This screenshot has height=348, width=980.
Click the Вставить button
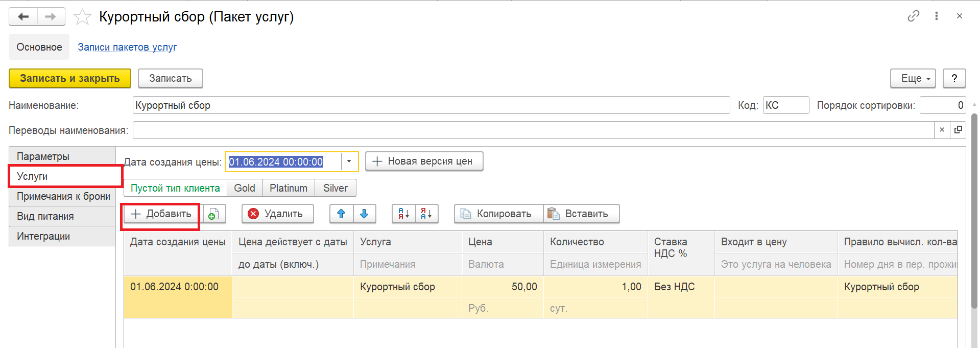(x=581, y=214)
